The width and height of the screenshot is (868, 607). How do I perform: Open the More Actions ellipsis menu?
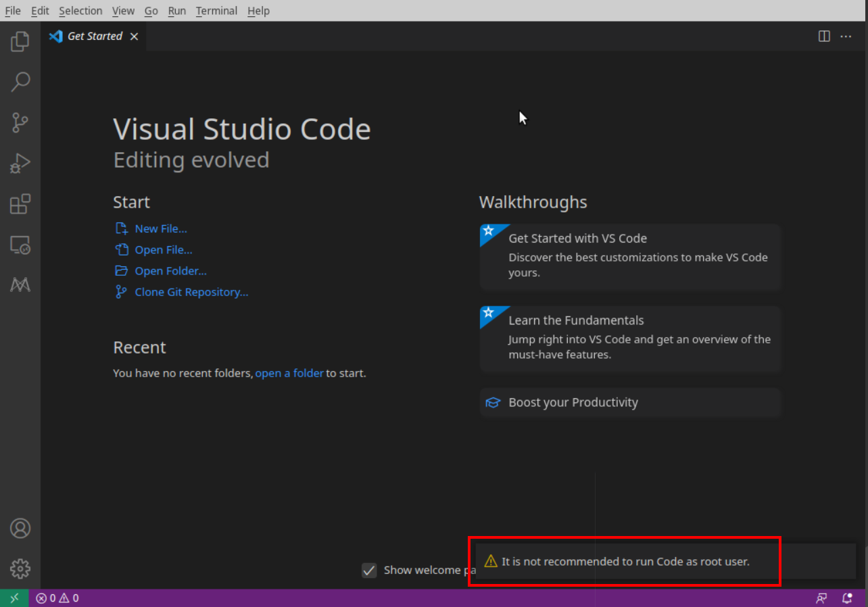coord(846,37)
